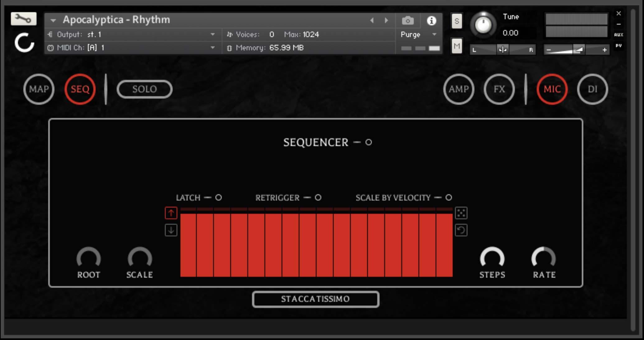Viewport: 644px width, 340px height.
Task: Open the instrument info icon
Action: coord(431,21)
